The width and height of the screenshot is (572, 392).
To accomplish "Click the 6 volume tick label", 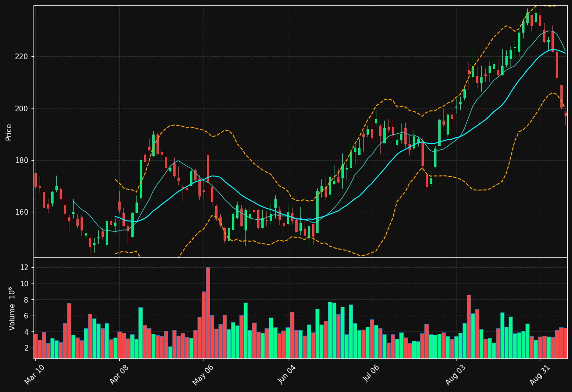I will 26,316.
